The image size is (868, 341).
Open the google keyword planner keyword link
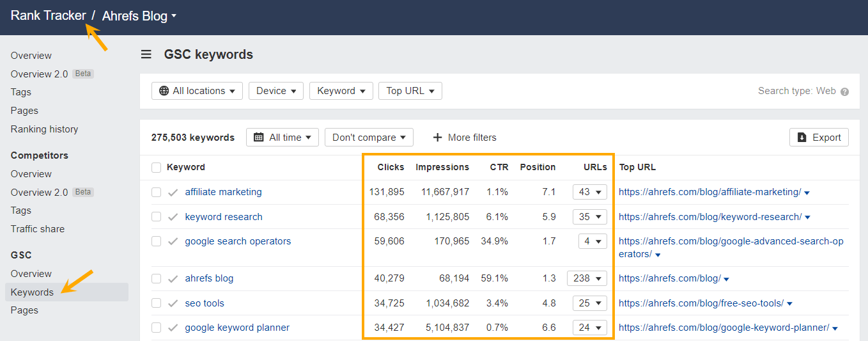[x=237, y=328]
